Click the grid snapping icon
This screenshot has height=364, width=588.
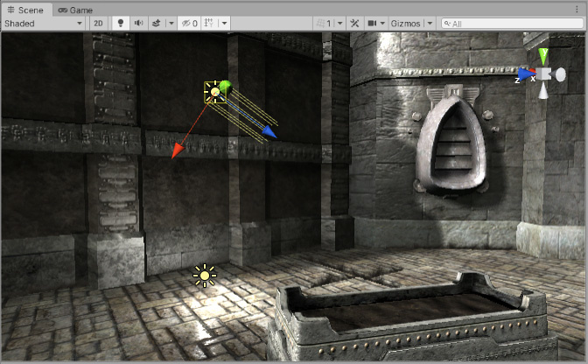coord(208,24)
